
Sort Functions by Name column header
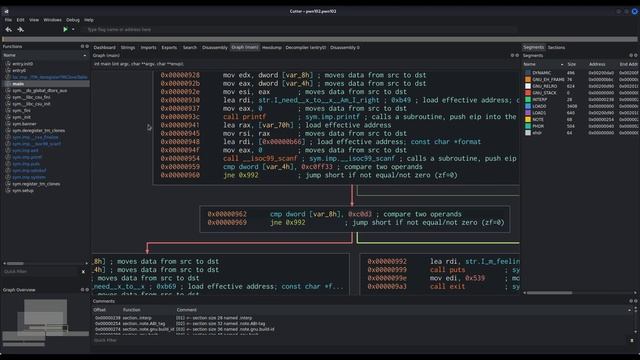(x=45, y=55)
